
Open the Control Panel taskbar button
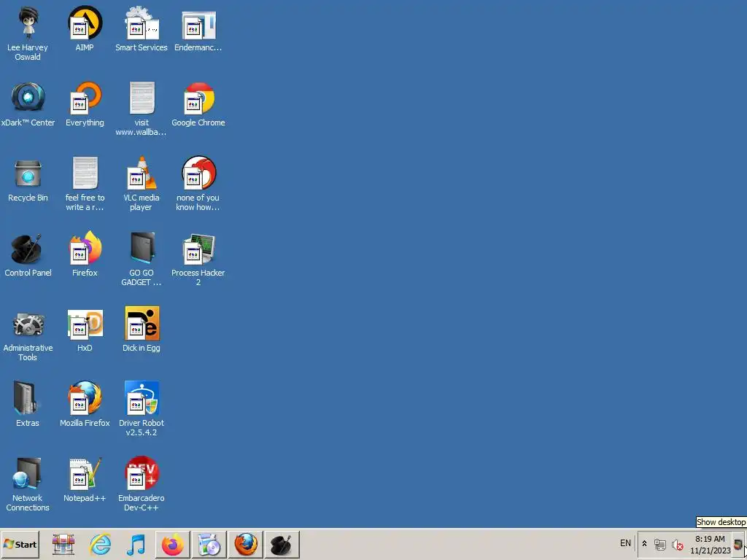click(282, 544)
